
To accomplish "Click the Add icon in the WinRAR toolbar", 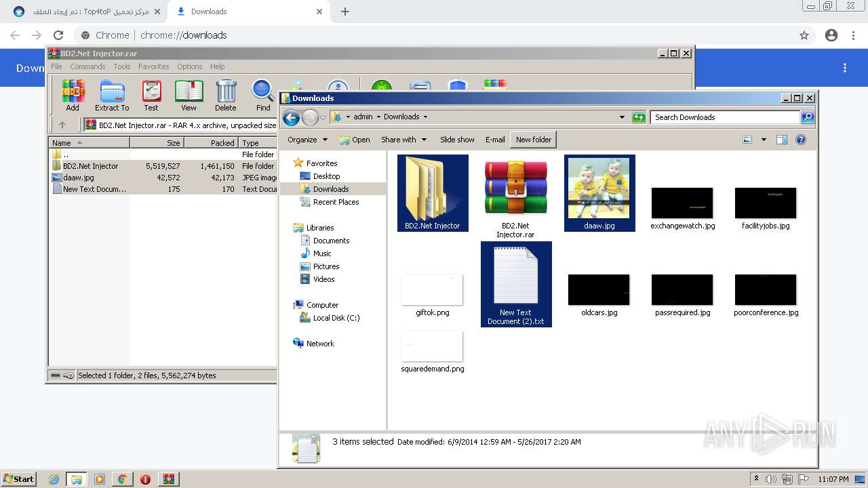I will (x=73, y=95).
